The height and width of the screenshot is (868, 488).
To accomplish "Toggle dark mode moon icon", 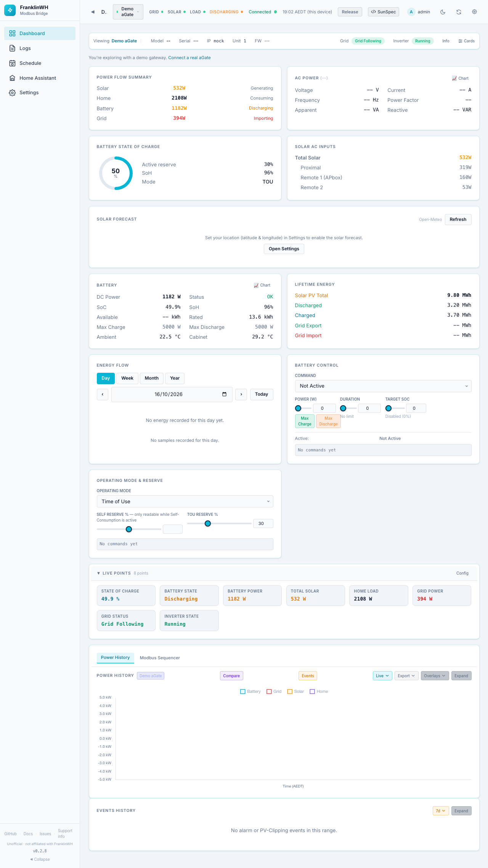I will click(x=443, y=12).
